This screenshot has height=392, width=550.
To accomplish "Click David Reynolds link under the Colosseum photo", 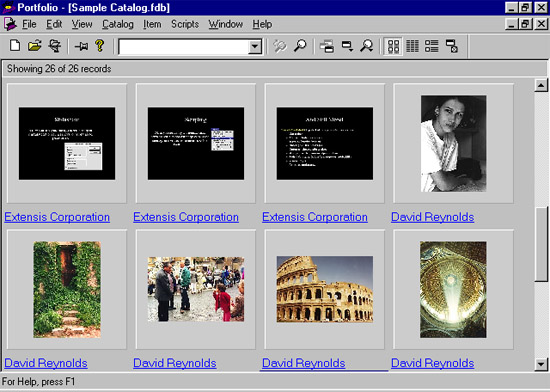I will (x=303, y=363).
